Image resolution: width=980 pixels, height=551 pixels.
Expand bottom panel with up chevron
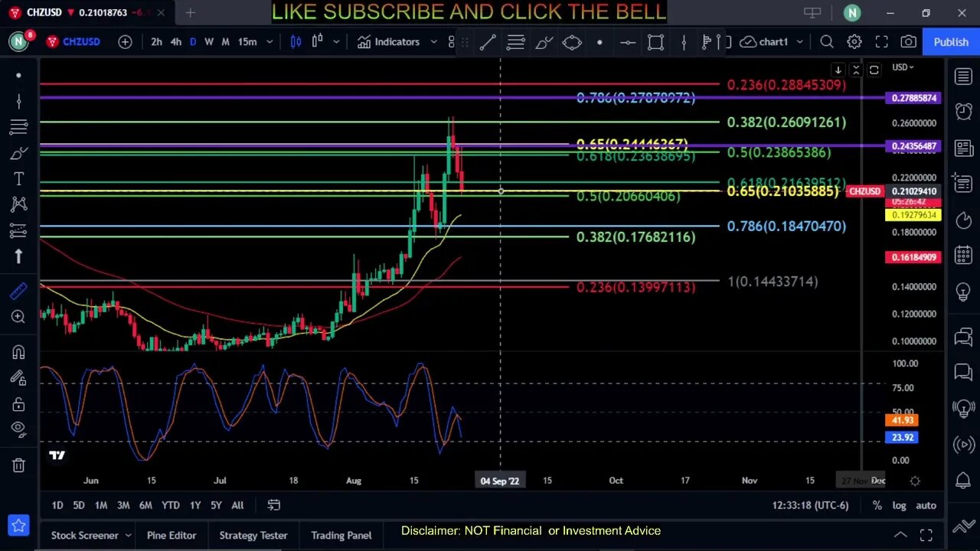[900, 535]
